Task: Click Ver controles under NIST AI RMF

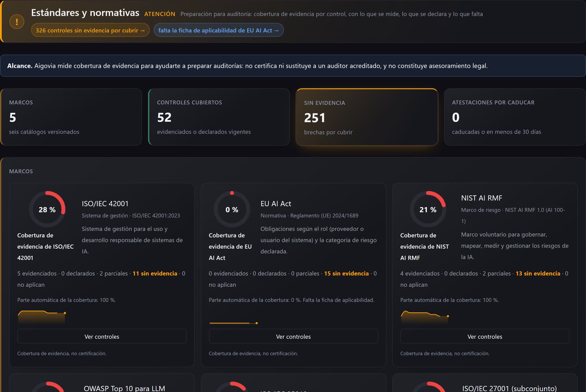Action: click(x=485, y=336)
